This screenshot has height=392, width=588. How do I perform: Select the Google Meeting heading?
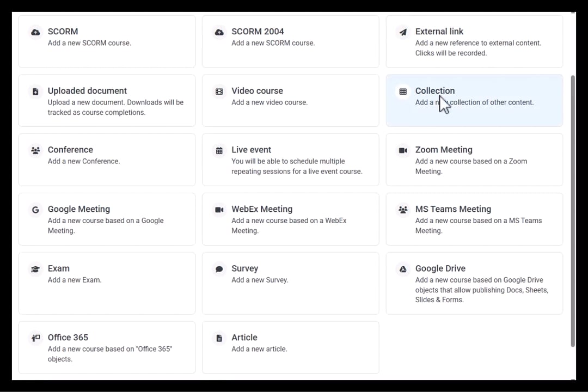(79, 209)
